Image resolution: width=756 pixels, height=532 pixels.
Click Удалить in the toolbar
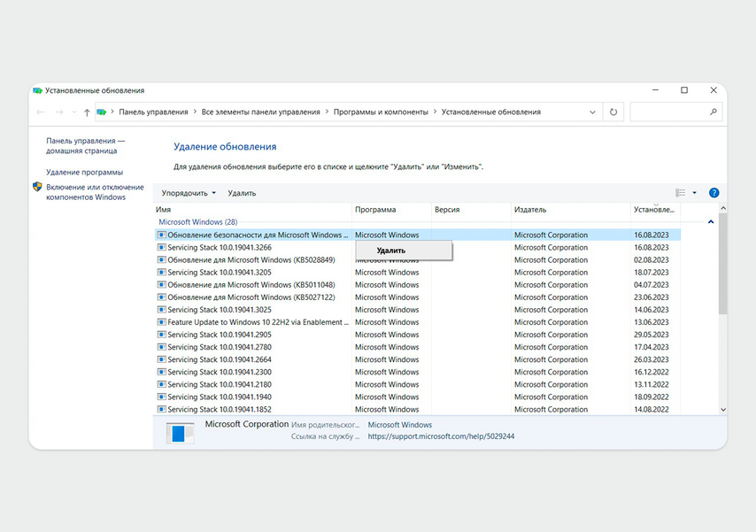pyautogui.click(x=242, y=193)
